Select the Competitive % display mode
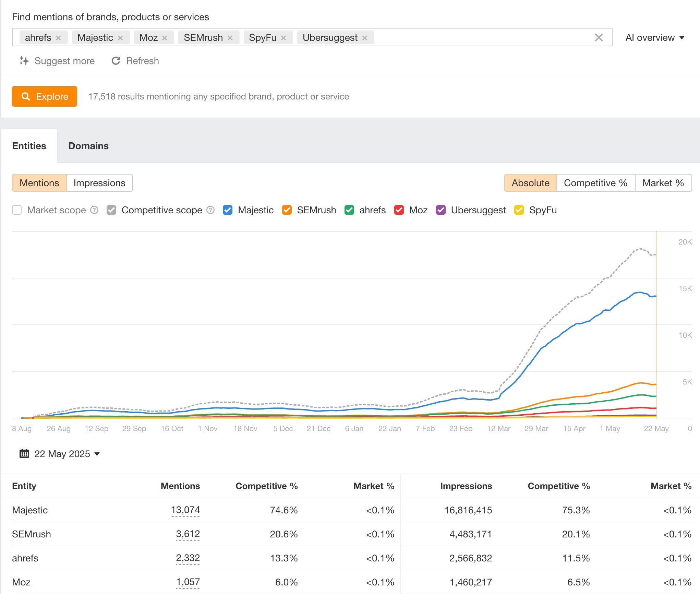 595,183
